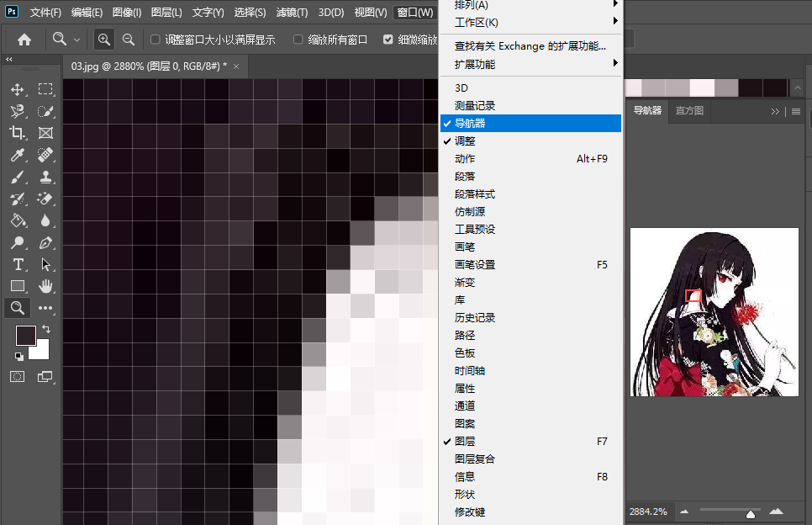The image size is (812, 525).
Task: Choose Zoom In mode button
Action: pos(104,40)
